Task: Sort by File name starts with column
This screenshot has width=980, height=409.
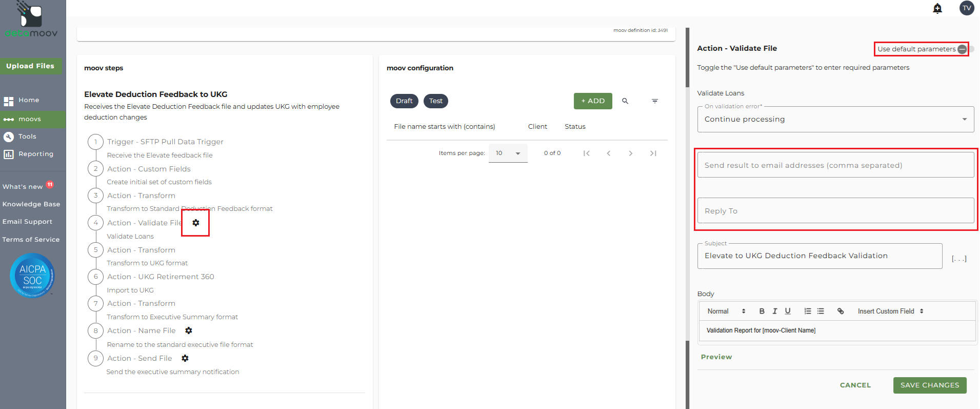Action: [444, 127]
